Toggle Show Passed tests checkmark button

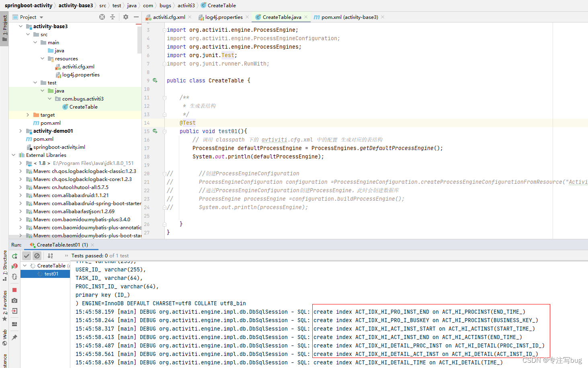click(x=27, y=256)
